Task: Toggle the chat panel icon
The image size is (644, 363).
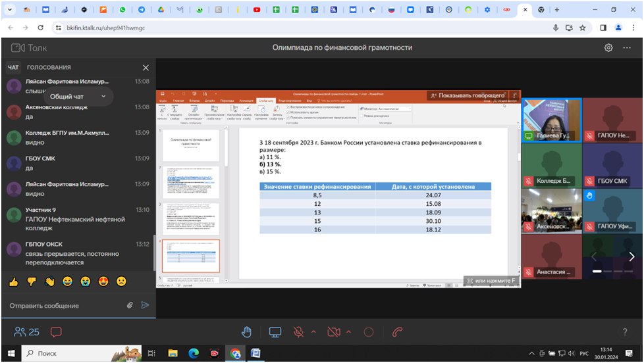Action: [x=56, y=332]
